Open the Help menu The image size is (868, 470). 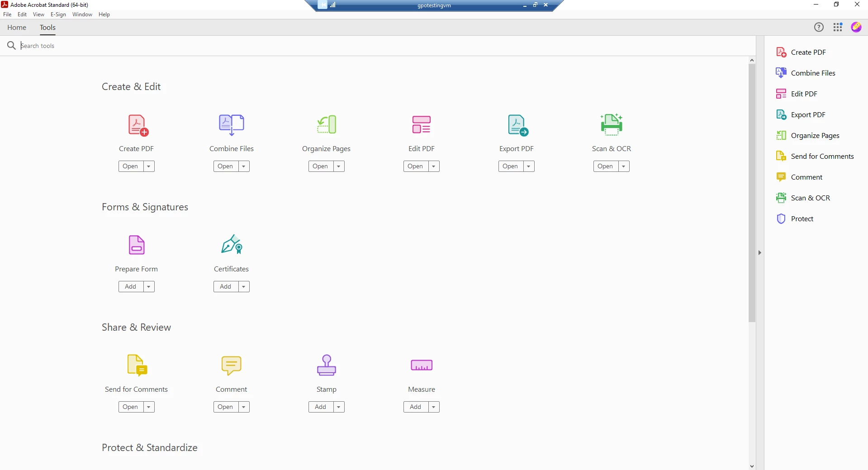pyautogui.click(x=104, y=14)
